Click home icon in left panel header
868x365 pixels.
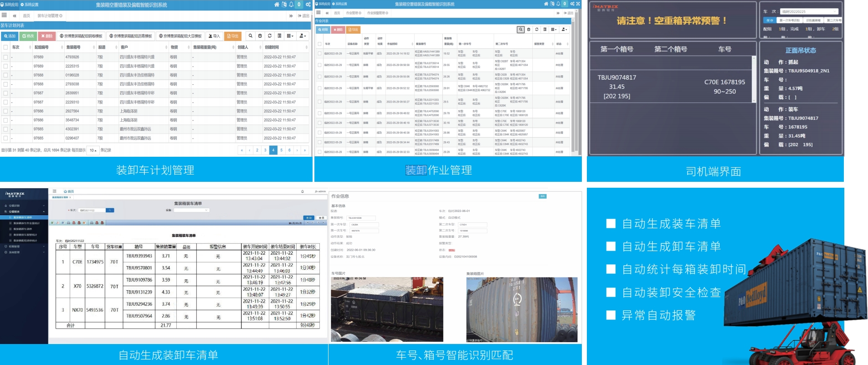(x=276, y=5)
